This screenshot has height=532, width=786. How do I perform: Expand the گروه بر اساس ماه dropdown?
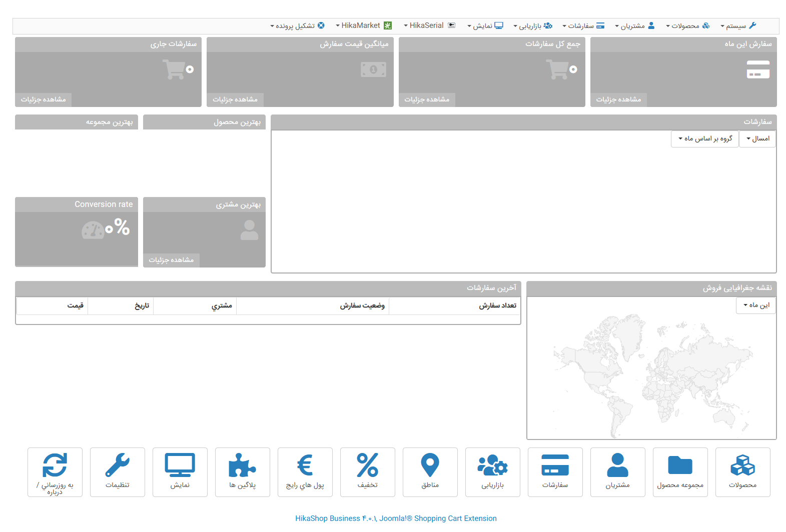705,138
